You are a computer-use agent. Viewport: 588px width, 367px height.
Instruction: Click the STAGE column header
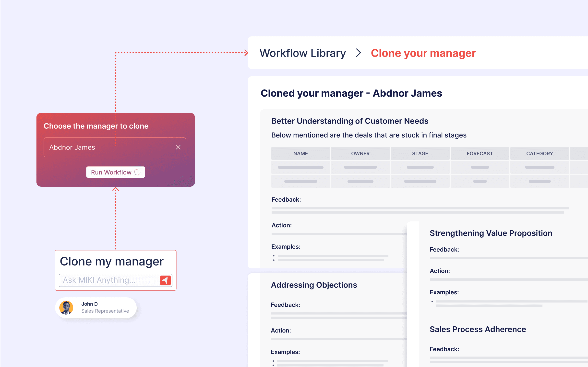(x=420, y=153)
